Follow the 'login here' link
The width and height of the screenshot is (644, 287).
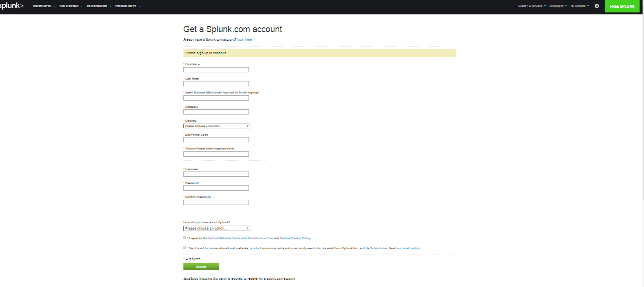(x=245, y=39)
